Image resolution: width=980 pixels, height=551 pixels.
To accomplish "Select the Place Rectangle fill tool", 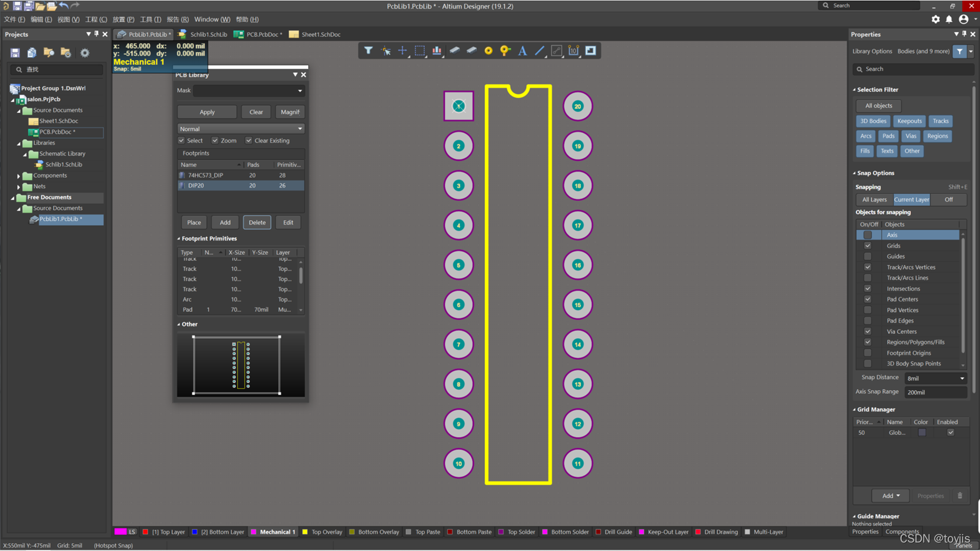I will tap(590, 50).
